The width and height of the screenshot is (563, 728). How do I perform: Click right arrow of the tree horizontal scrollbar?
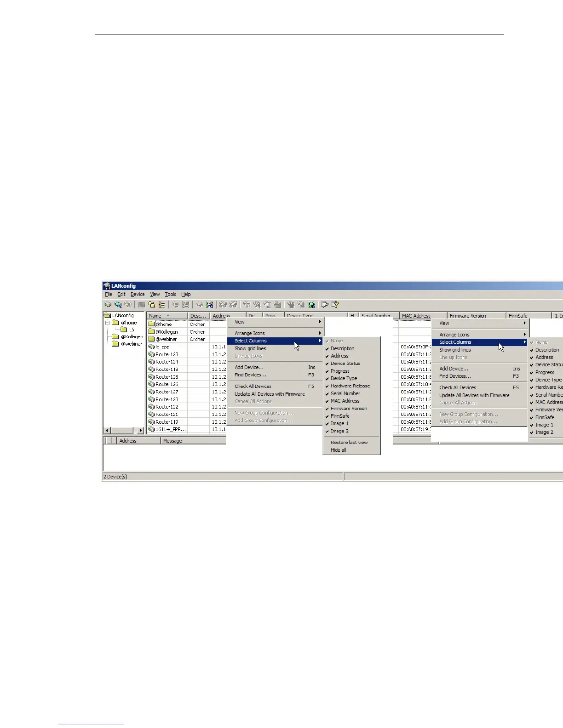pos(141,430)
